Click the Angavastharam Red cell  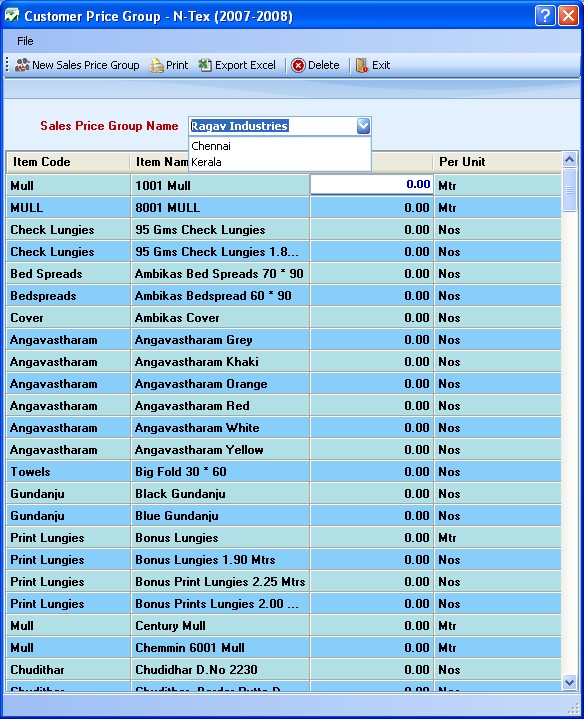220,406
